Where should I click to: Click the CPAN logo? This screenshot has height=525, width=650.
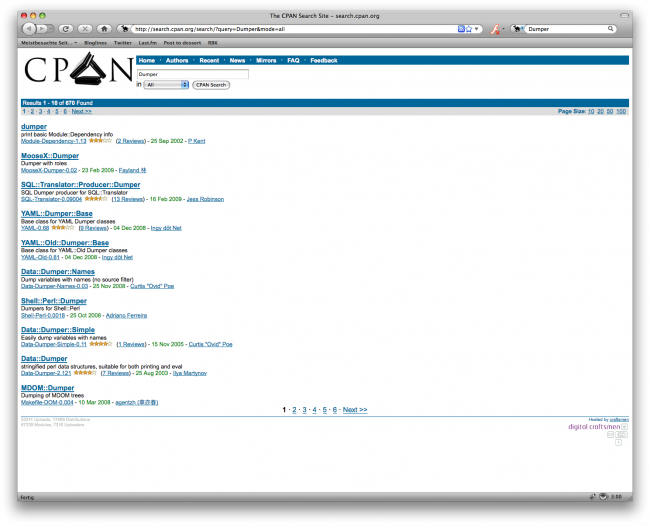click(78, 68)
